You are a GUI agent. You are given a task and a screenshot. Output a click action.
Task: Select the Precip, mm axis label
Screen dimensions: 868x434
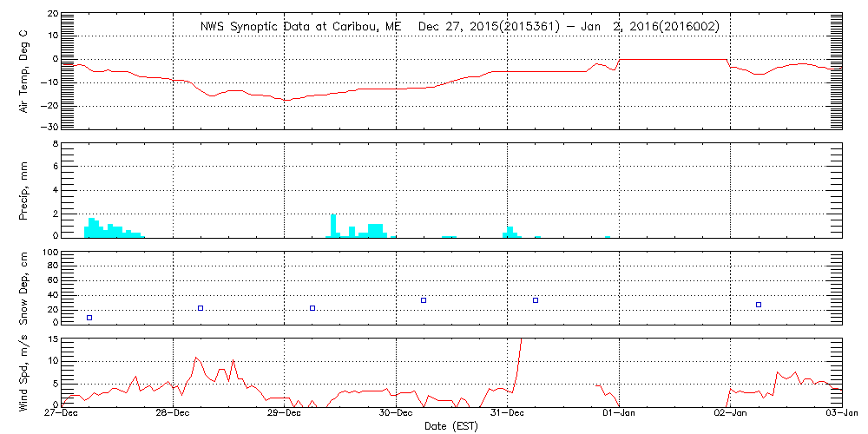point(23,191)
